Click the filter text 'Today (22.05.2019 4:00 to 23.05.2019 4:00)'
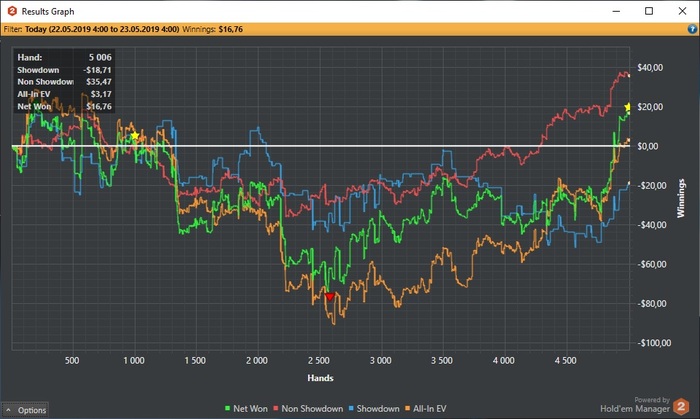700x419 pixels. [102, 29]
